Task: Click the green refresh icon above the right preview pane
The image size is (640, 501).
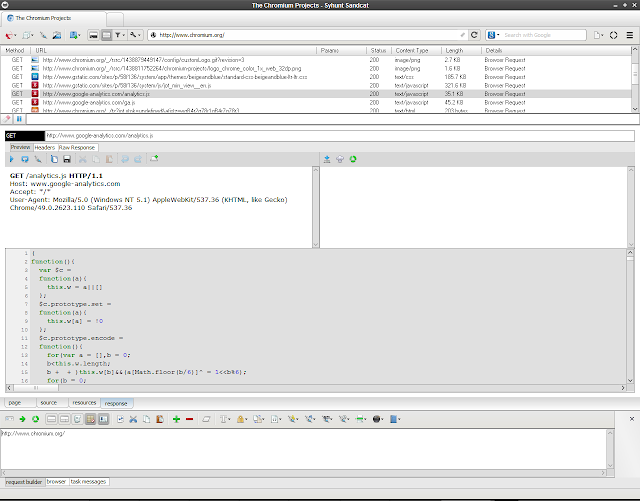Action: pos(353,159)
